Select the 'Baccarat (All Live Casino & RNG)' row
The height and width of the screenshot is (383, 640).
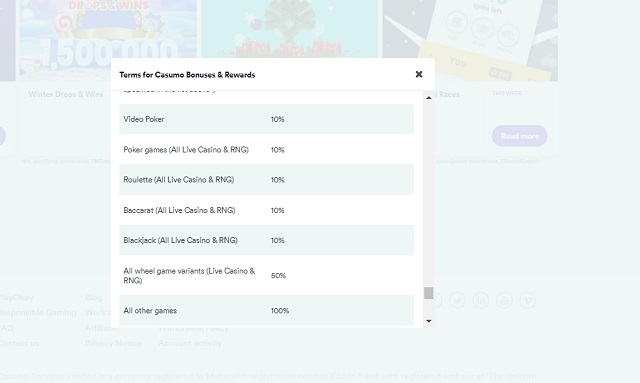pyautogui.click(x=267, y=210)
